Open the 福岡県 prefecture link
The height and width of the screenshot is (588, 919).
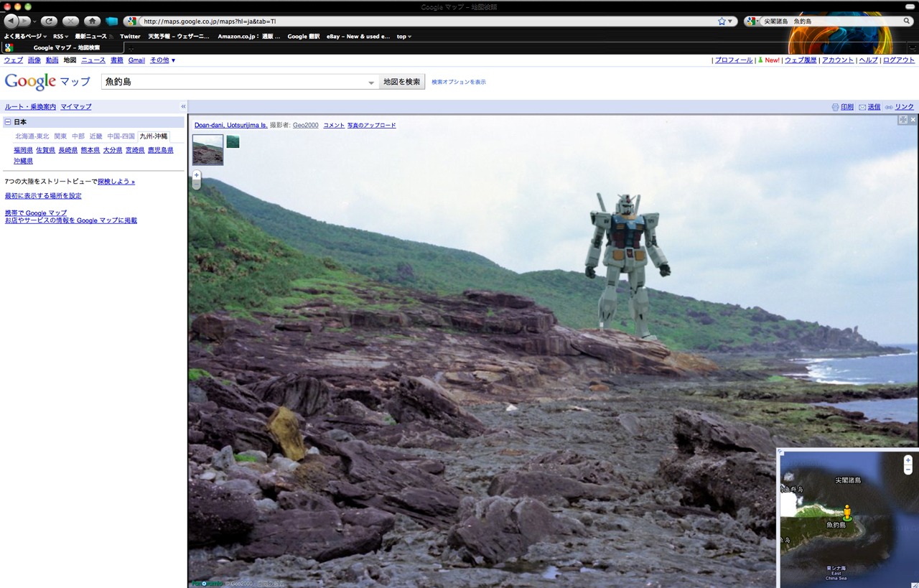pyautogui.click(x=23, y=151)
